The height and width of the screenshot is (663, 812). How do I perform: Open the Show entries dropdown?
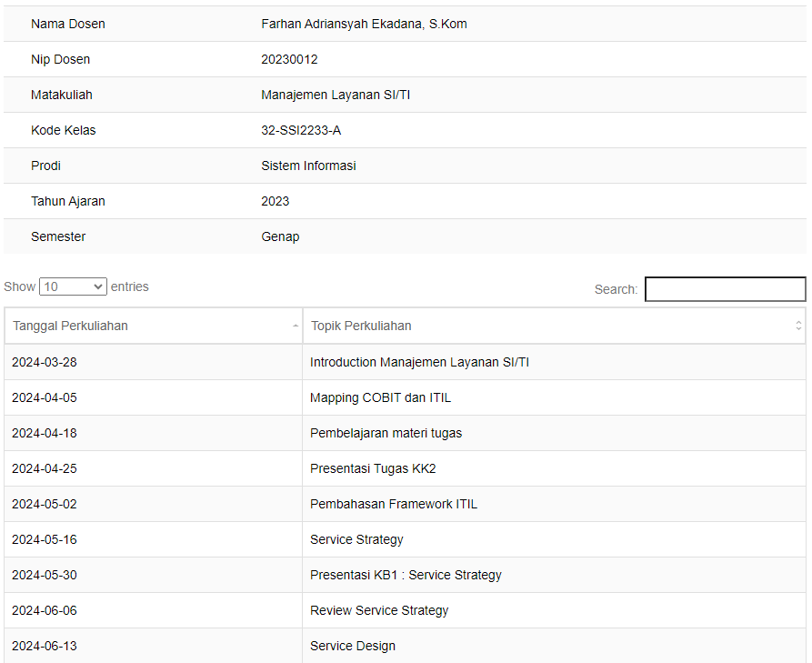73,286
